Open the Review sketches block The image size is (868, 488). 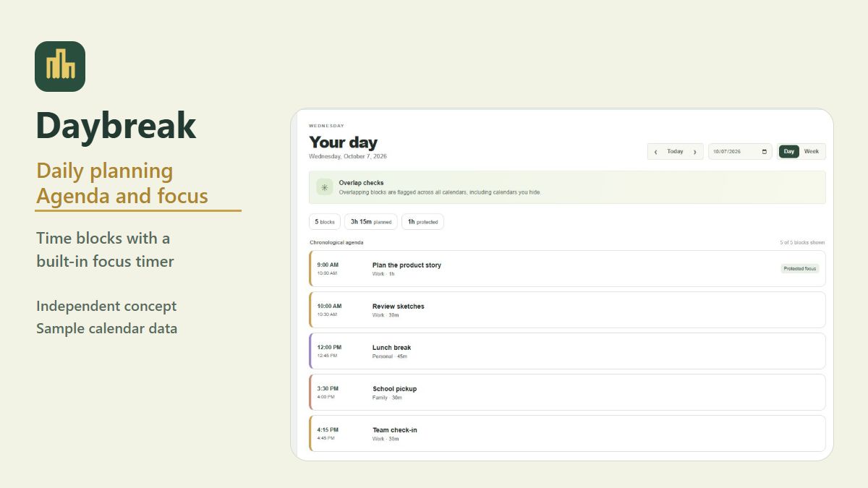click(567, 310)
